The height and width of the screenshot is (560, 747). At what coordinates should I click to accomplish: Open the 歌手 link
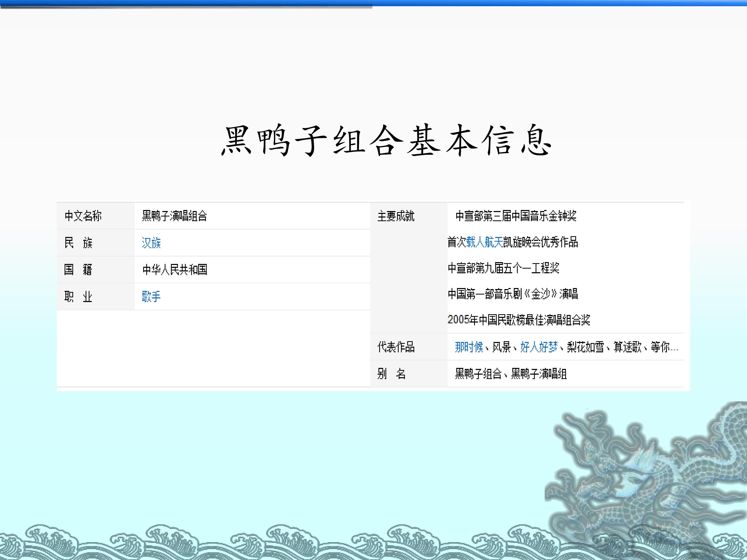coord(151,296)
